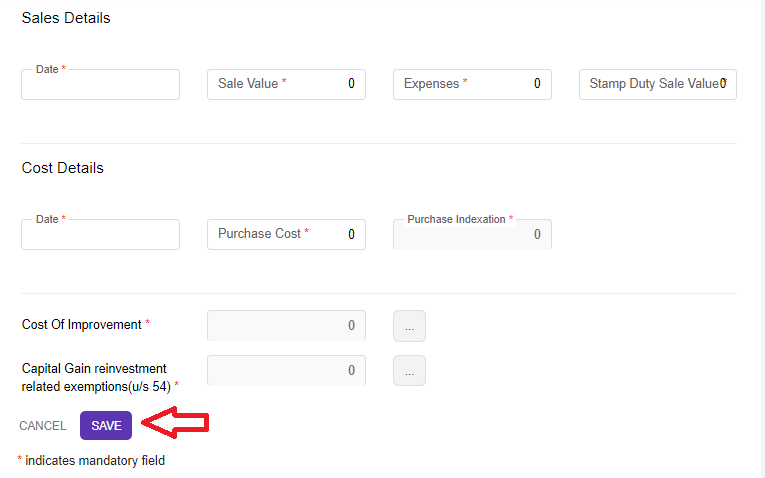Click into the Sale Value input

(286, 84)
